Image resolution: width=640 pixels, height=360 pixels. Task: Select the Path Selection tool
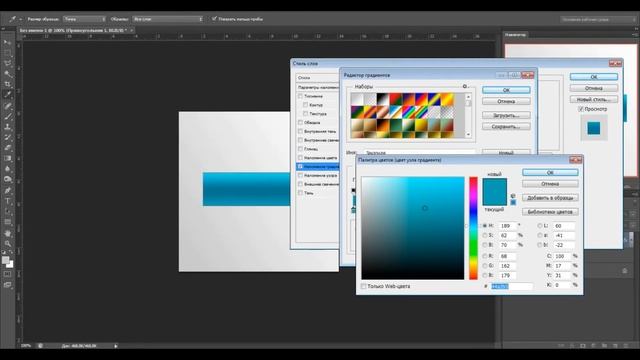click(x=7, y=211)
